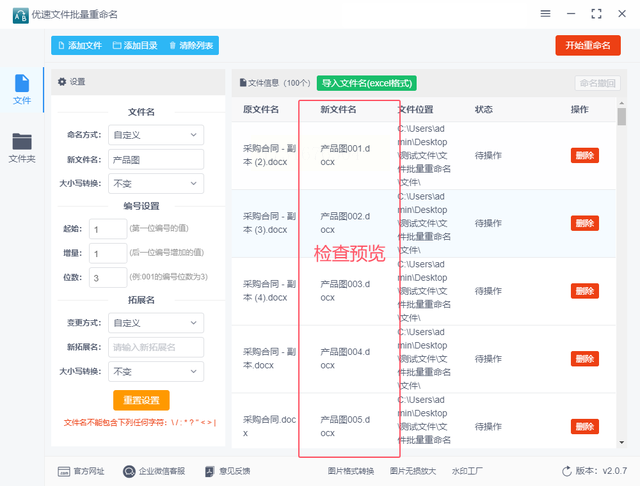Open the 企业微信客服 link
The width and height of the screenshot is (640, 486).
[154, 471]
